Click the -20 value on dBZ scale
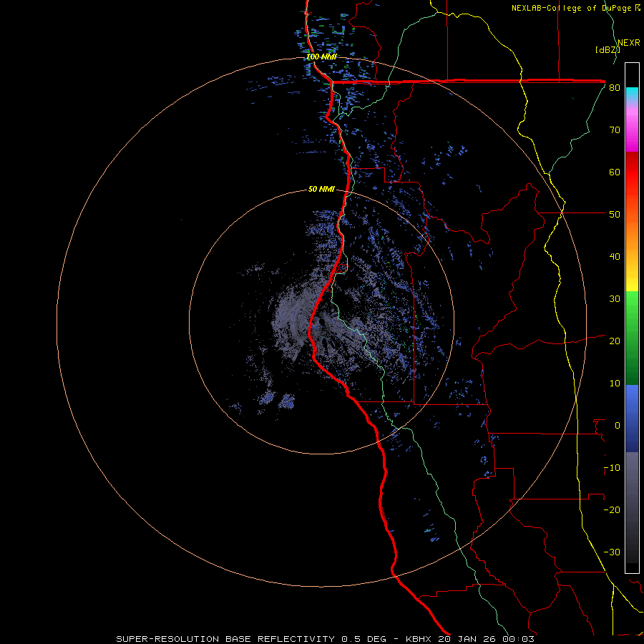The width and height of the screenshot is (644, 644). [x=612, y=510]
